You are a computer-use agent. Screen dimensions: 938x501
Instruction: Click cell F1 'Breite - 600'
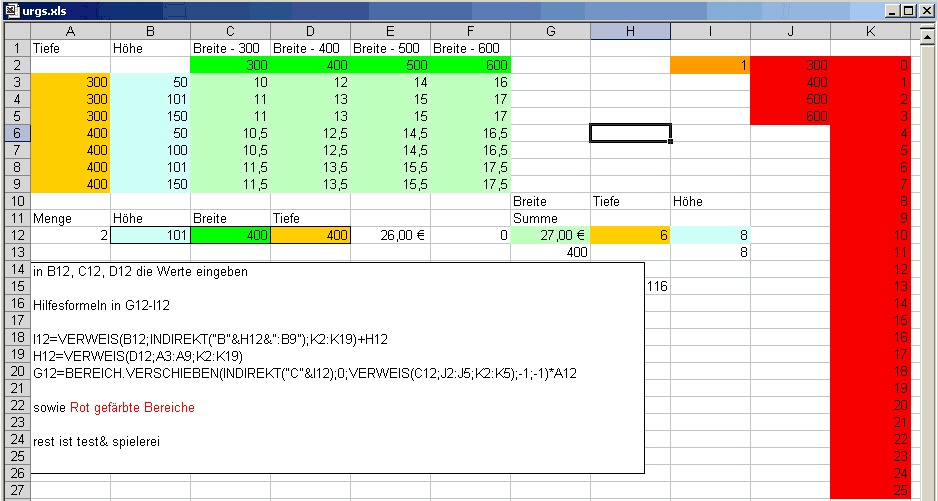tap(471, 48)
